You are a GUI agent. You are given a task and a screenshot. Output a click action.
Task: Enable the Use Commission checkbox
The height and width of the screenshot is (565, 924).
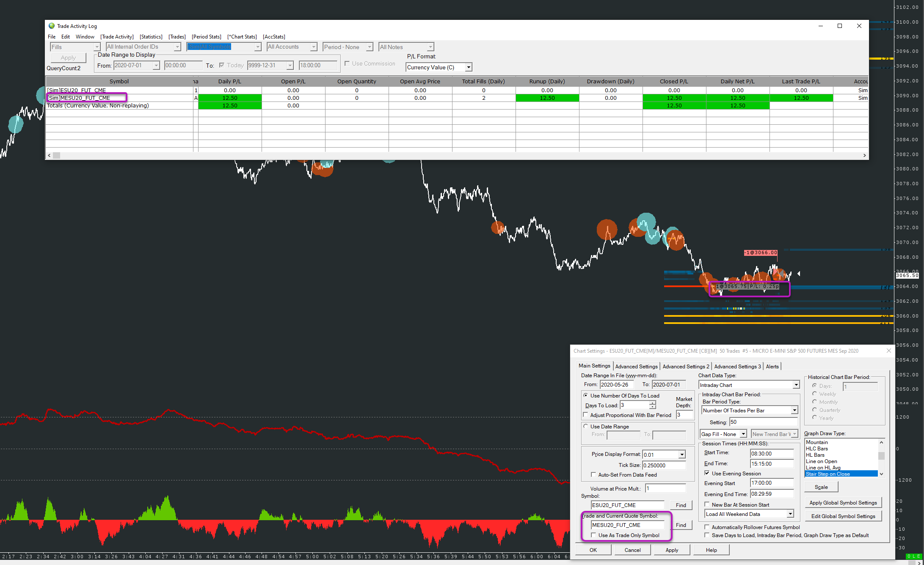coord(347,63)
